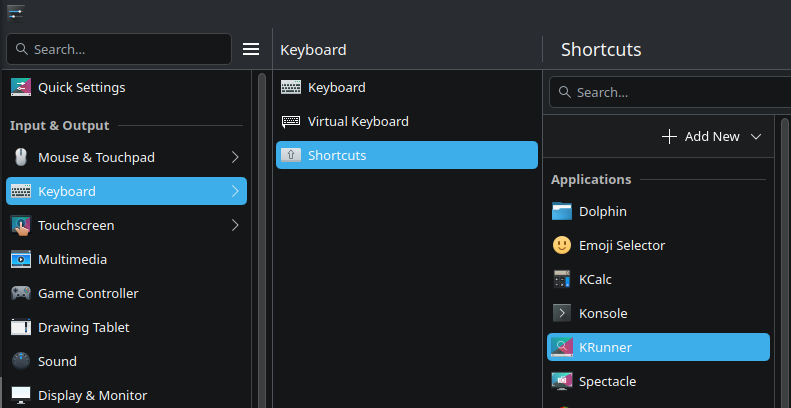Click the Drawing Tablet icon
Viewport: 791px width, 408px height.
coord(21,327)
